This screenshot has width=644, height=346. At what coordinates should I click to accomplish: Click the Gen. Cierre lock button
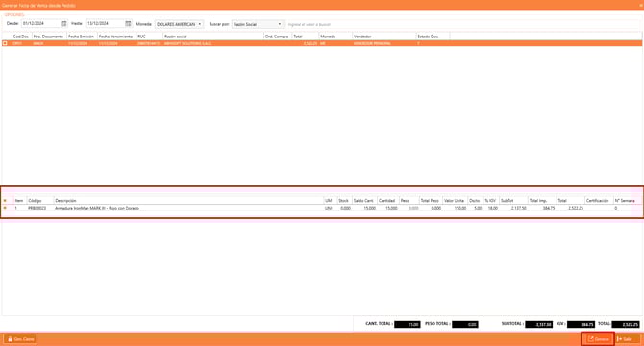20,339
